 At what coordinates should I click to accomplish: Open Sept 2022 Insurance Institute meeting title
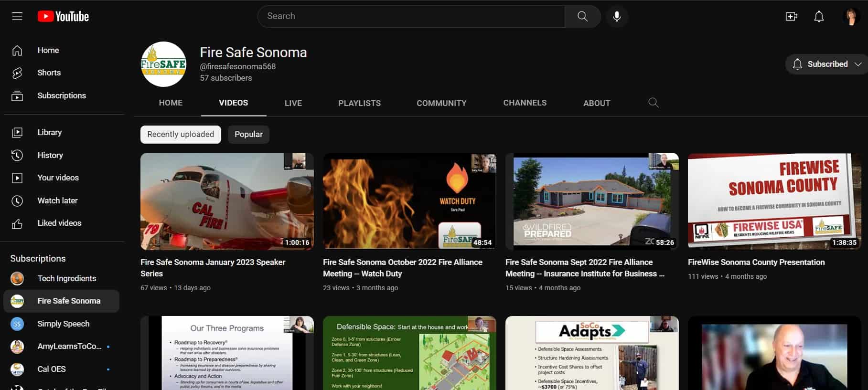(585, 268)
